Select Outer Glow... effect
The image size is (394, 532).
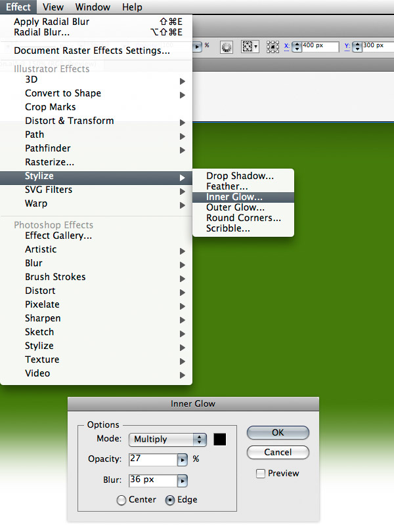click(243, 207)
